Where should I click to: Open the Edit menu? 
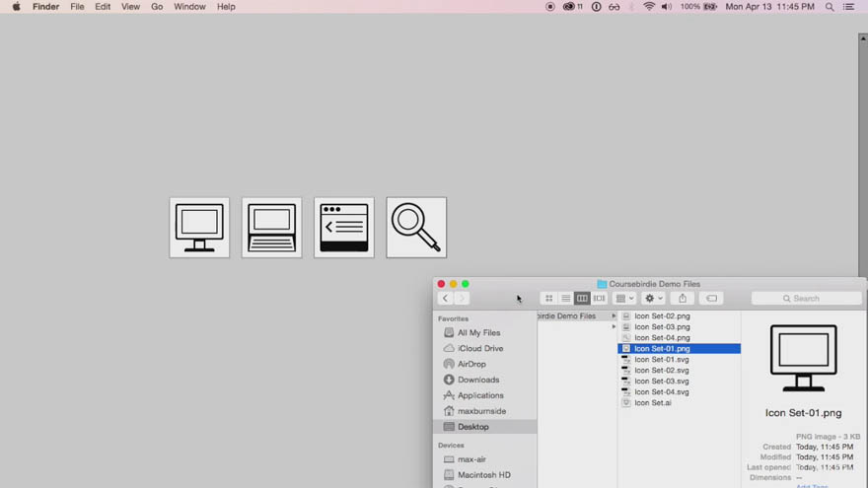(103, 7)
